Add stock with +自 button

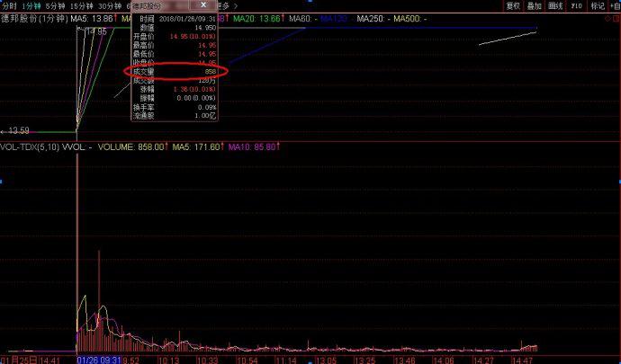(614, 5)
